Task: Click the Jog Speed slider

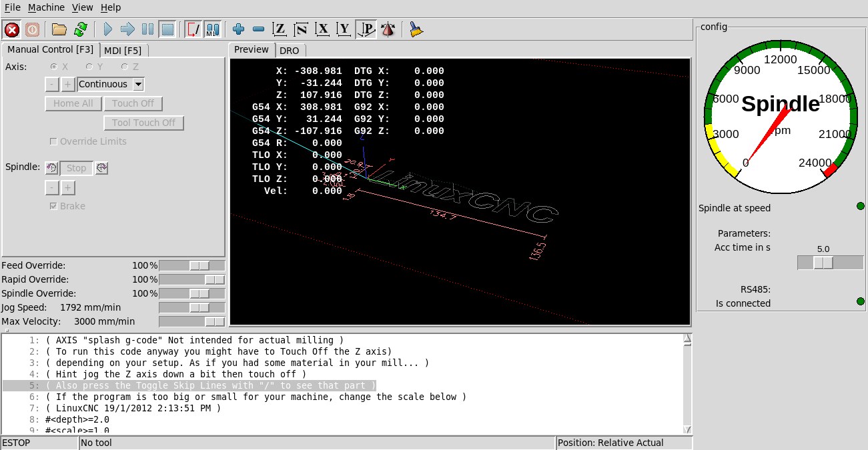Action: [x=192, y=307]
